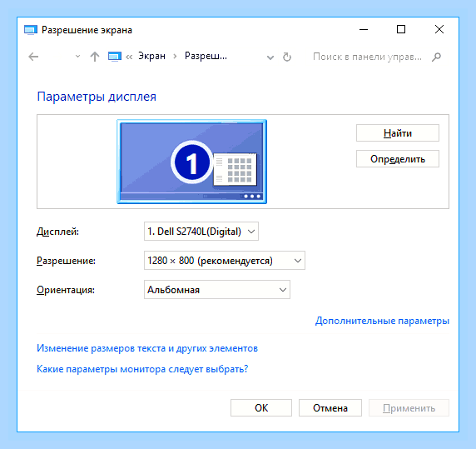Screen dimensions: 476x449
Task: Open Дополнительные параметры link
Action: coord(382,321)
